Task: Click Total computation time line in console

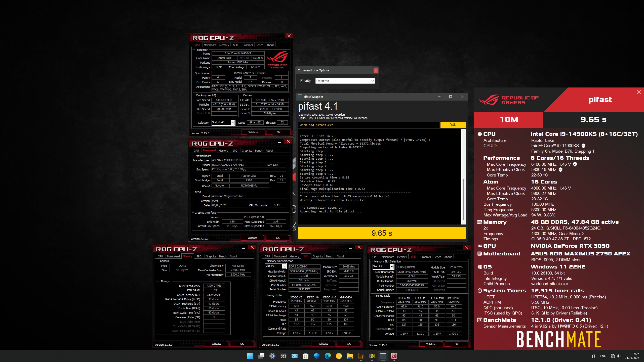Action: [344, 196]
